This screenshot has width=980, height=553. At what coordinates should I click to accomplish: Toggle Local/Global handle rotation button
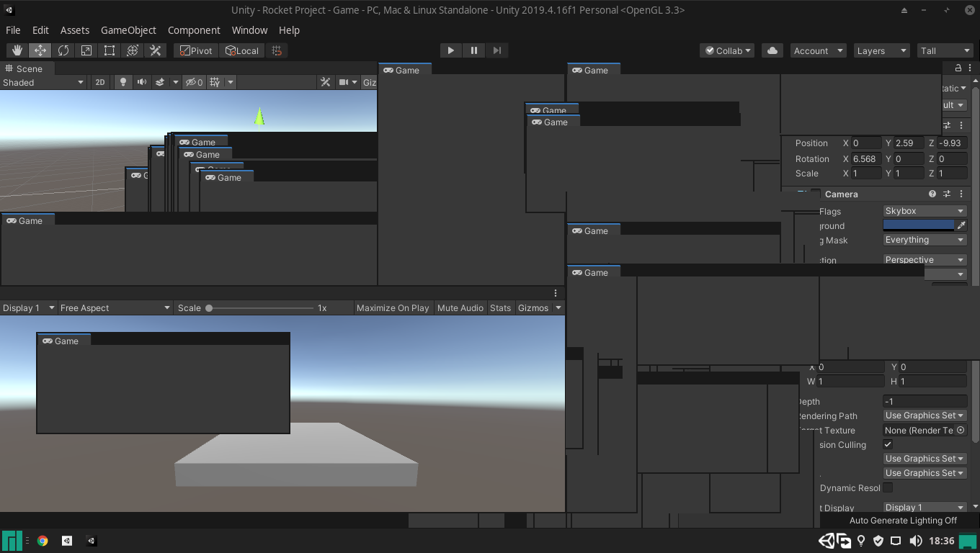[x=242, y=50]
